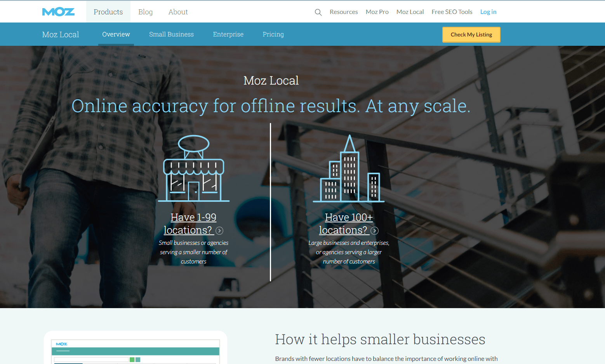The image size is (605, 364).
Task: Open the Pricing tab
Action: pos(273,34)
